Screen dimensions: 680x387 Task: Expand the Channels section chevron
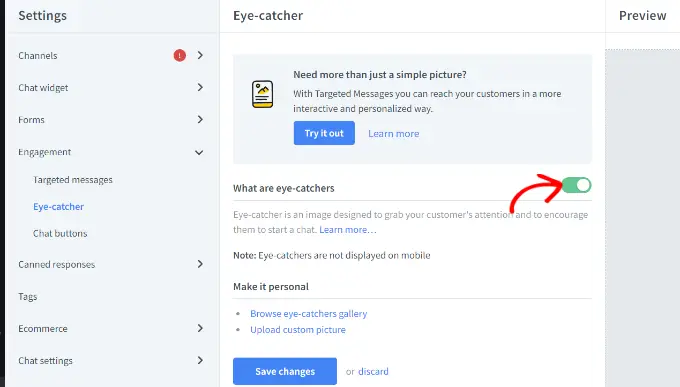(x=200, y=55)
